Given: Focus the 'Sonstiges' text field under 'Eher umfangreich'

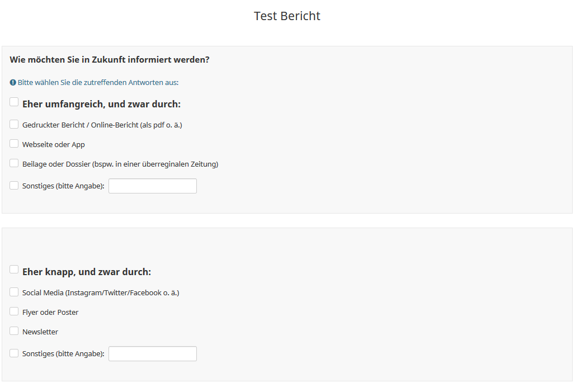Looking at the screenshot, I should click(152, 186).
